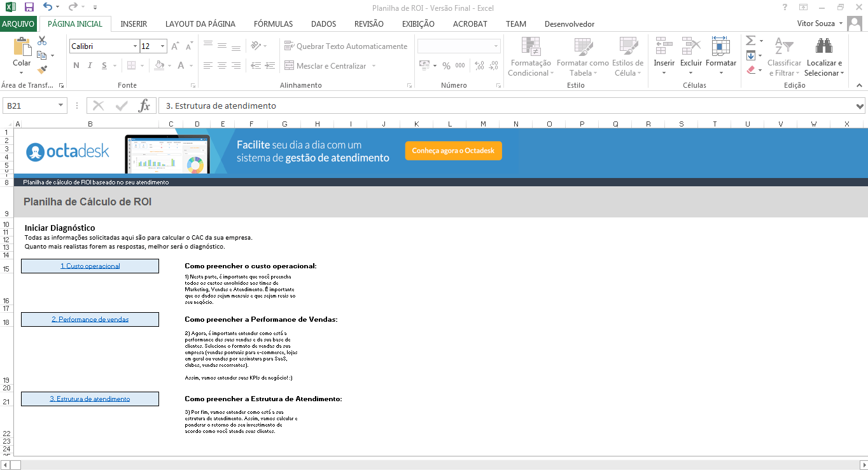Decrease font size with smaller A icon

[190, 46]
